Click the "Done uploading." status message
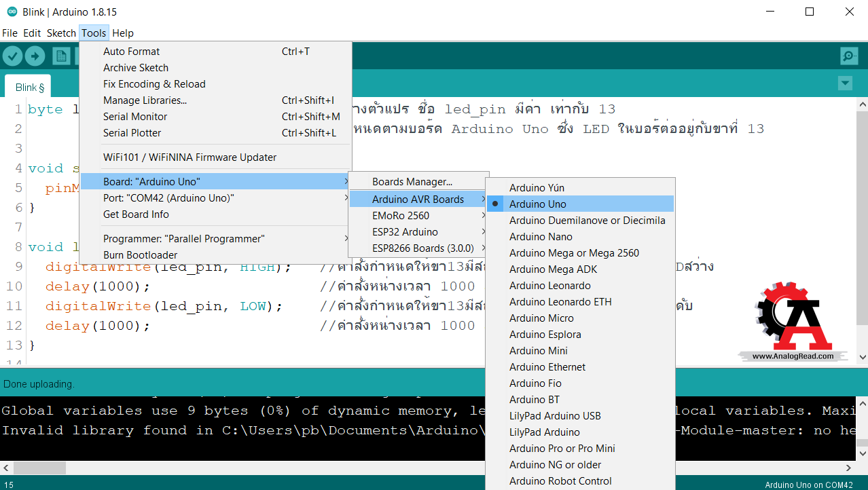Image resolution: width=868 pixels, height=490 pixels. pos(39,384)
